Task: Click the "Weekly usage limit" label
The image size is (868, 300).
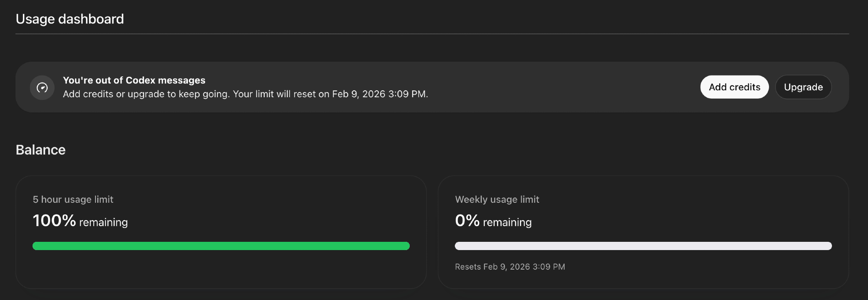Action: [497, 200]
